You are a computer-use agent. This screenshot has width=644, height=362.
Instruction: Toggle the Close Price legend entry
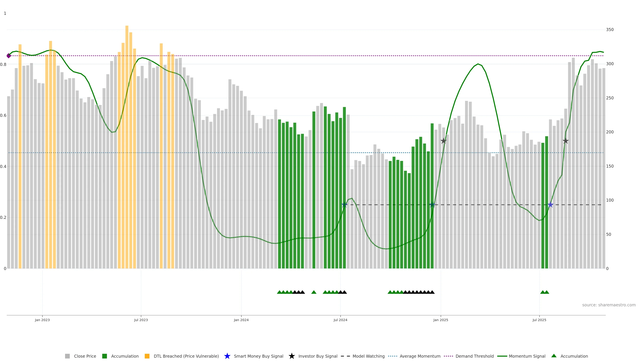(85, 356)
